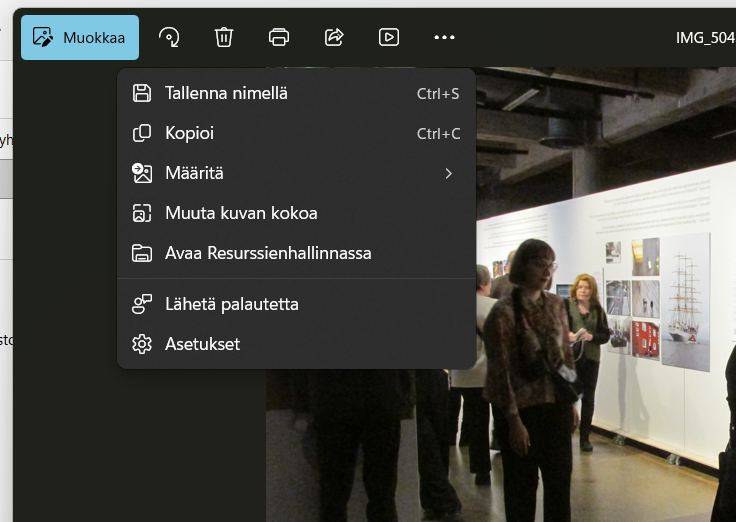This screenshot has height=522, width=736.
Task: Click Avaa Resurssienhallinnassa entry
Action: [x=268, y=253]
